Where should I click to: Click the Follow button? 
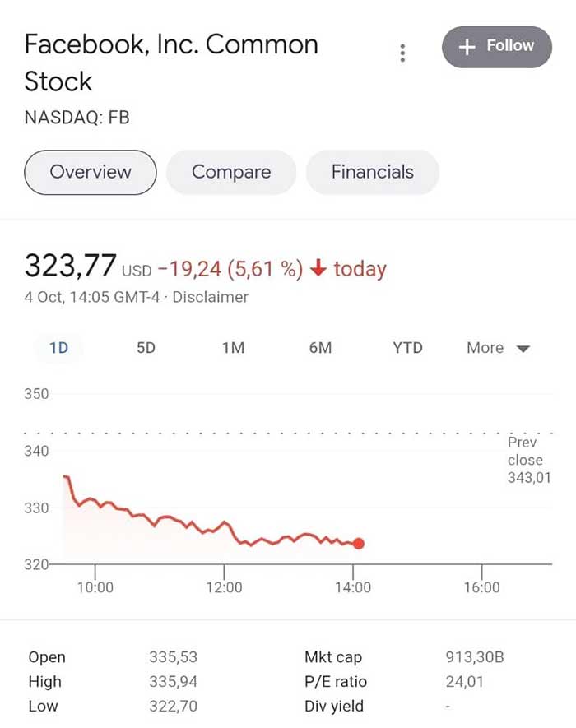tap(496, 46)
